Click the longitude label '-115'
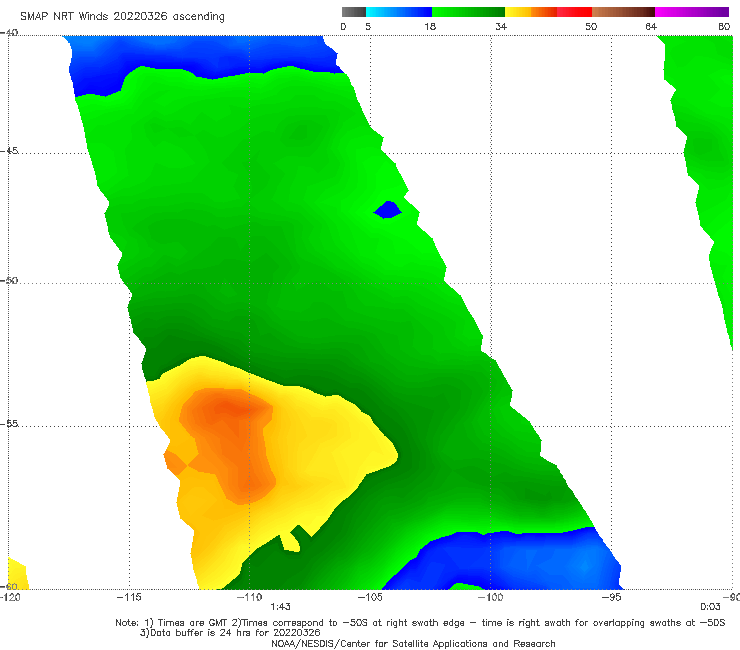Image resolution: width=740 pixels, height=650 pixels. 129,597
